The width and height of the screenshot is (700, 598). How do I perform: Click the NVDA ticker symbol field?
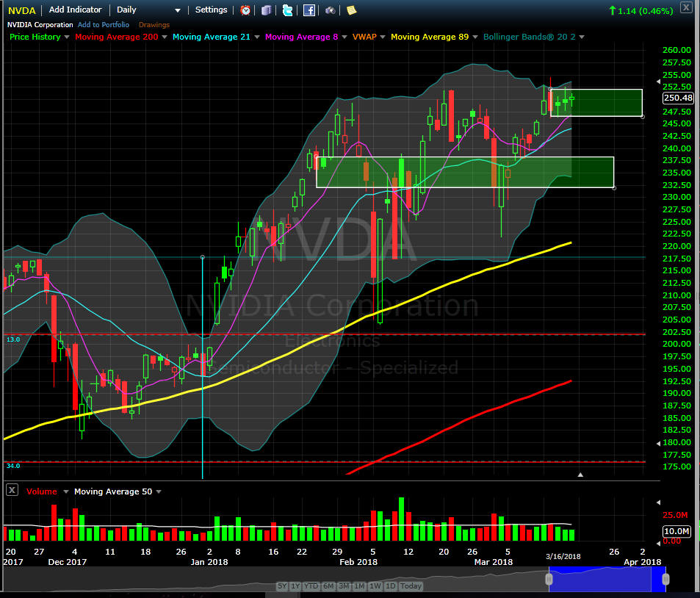[x=22, y=10]
